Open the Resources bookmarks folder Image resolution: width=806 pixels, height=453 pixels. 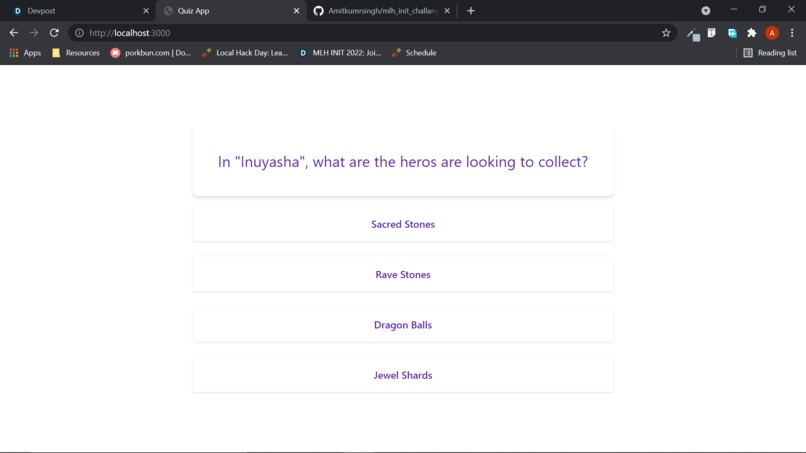click(x=76, y=53)
